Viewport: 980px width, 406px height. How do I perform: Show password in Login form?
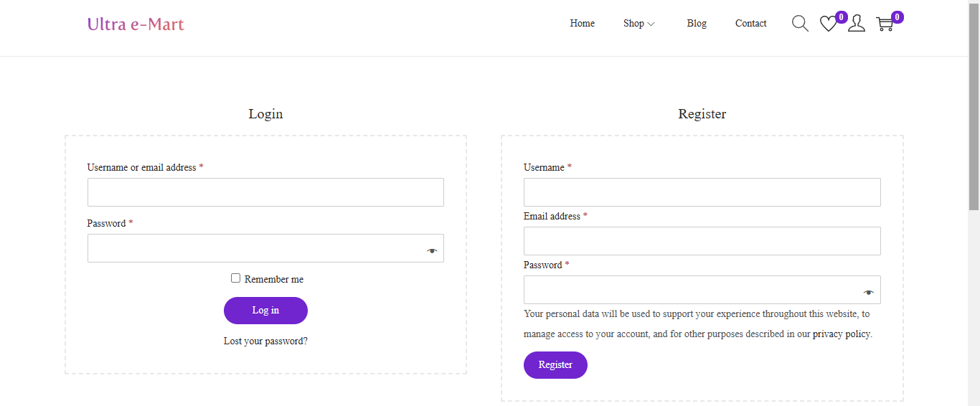[x=431, y=251]
